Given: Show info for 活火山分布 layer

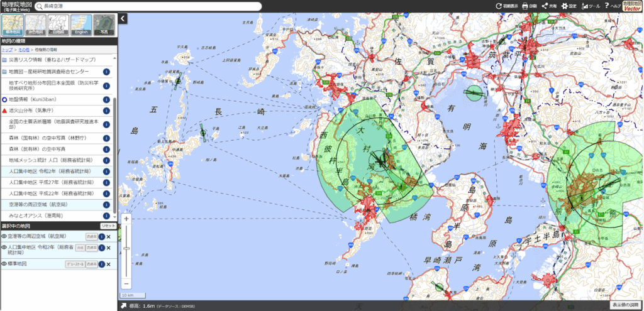Looking at the screenshot, I should click(106, 111).
